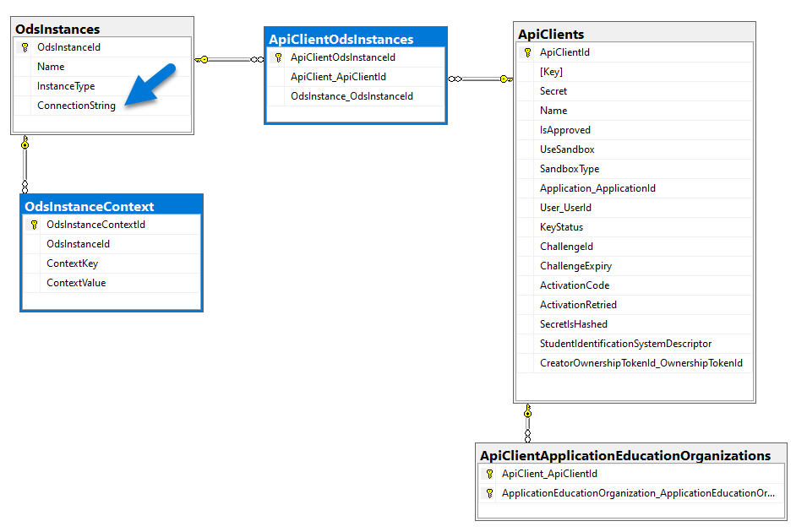
Task: Select the ConnectionString column row
Action: pyautogui.click(x=103, y=106)
